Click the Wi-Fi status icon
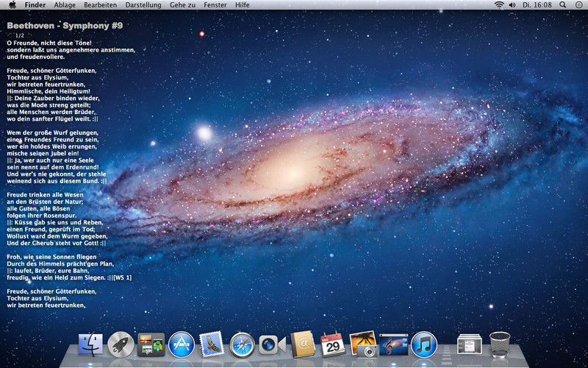Viewport: 588px width, 368px height. 499,5
